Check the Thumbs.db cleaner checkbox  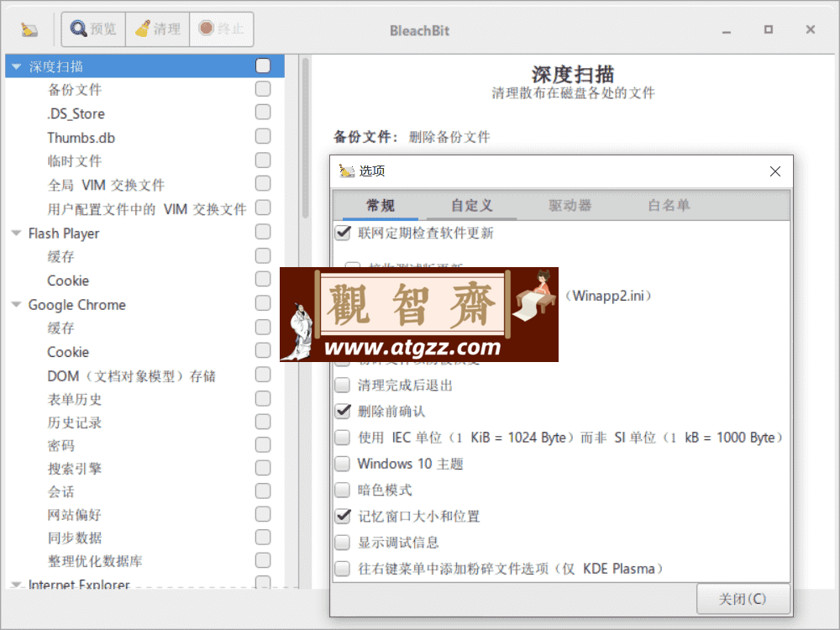(263, 136)
